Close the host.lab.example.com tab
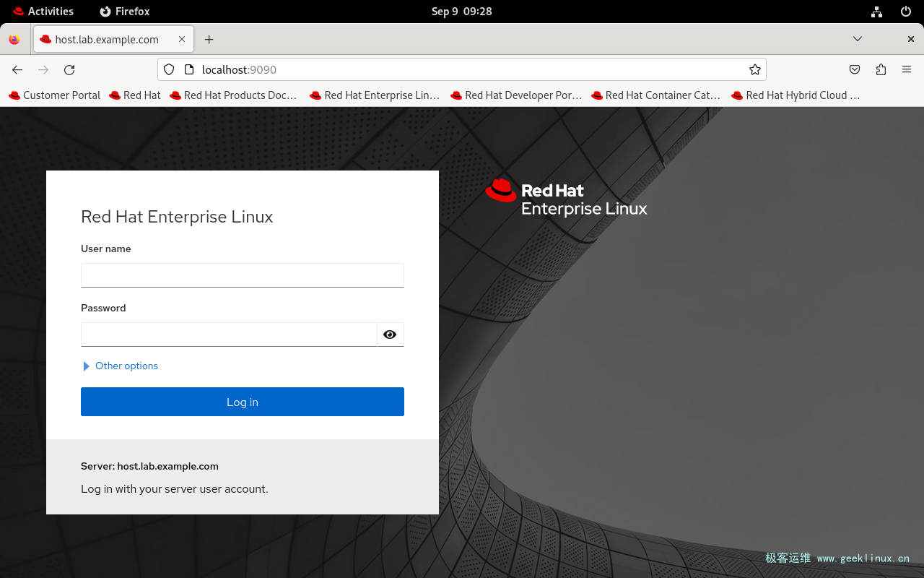924x578 pixels. [x=182, y=40]
